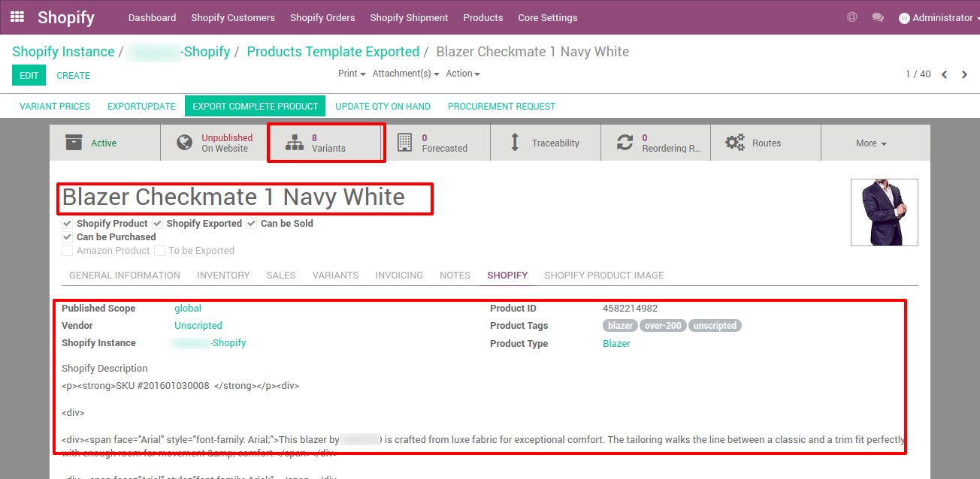980x479 pixels.
Task: Click Procurement Request button
Action: [501, 107]
